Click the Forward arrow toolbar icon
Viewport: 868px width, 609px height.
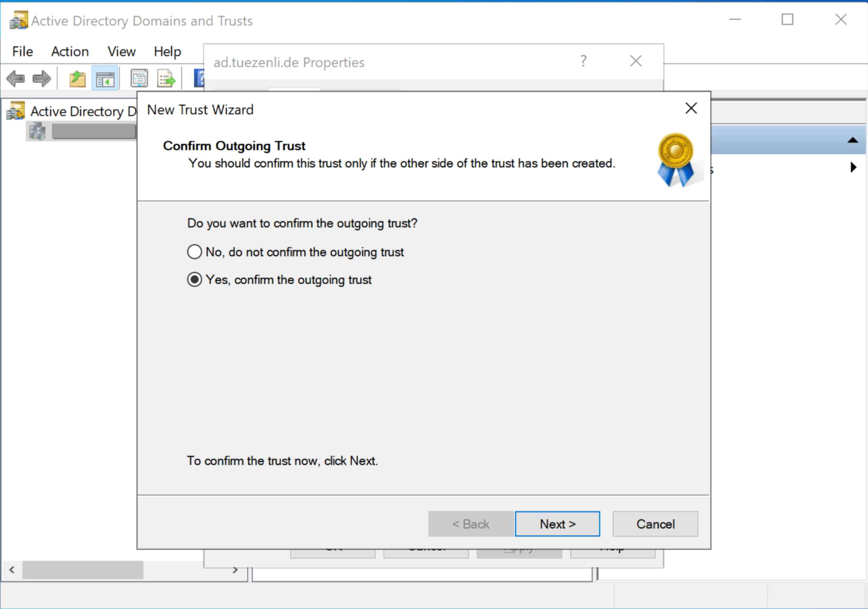click(42, 79)
